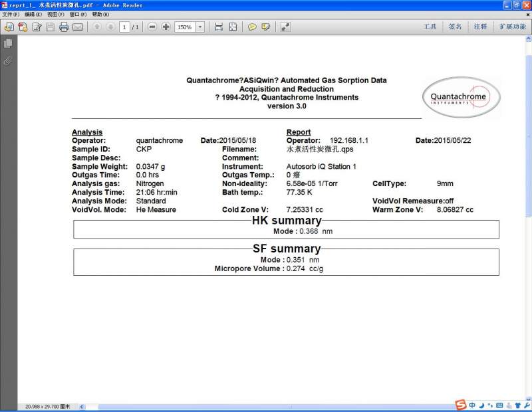Click the 150% zoom value field
532x412 pixels.
click(185, 27)
